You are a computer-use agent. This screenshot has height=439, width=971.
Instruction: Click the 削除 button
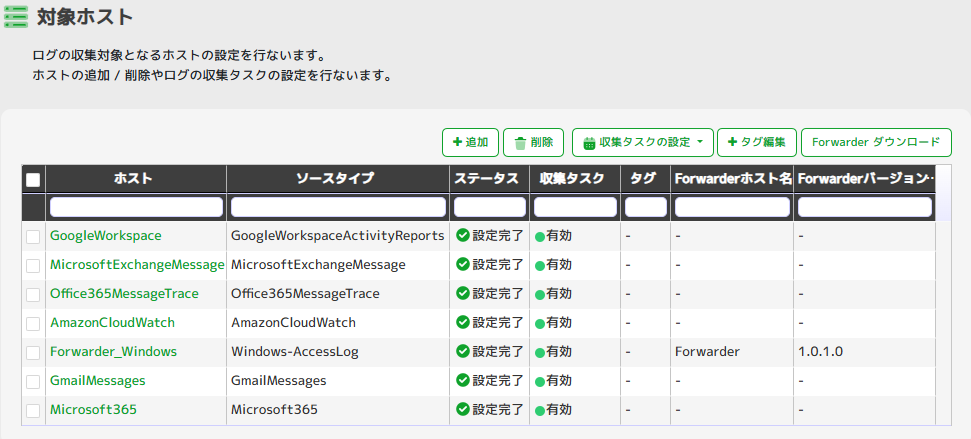(x=534, y=142)
